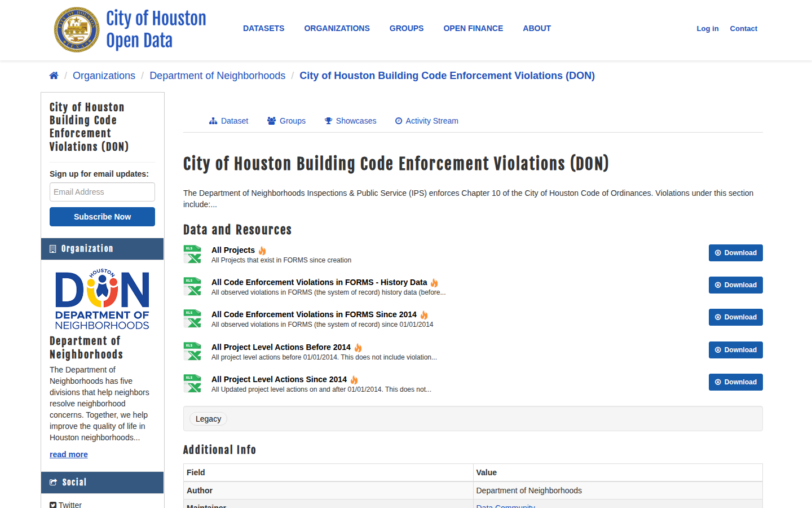
Task: Click the Department of Neighborhoods DON logo
Action: click(102, 299)
